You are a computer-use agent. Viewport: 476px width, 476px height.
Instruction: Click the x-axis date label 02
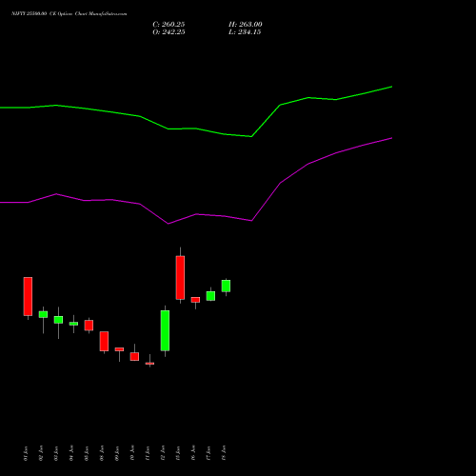(41, 453)
